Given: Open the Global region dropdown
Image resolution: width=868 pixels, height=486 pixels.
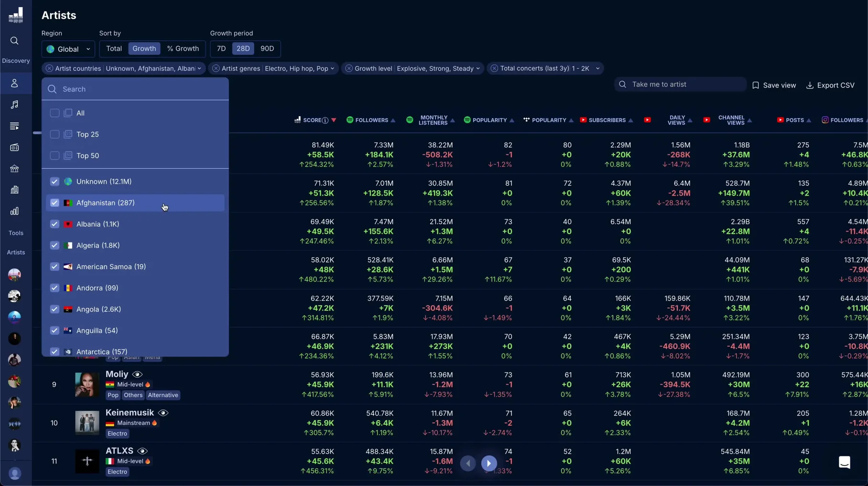Looking at the screenshot, I should pos(68,49).
